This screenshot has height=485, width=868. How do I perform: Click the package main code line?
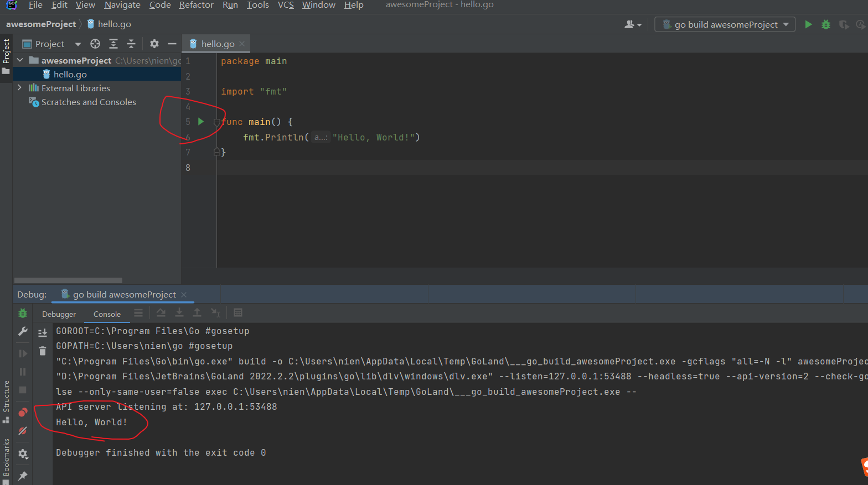(254, 61)
